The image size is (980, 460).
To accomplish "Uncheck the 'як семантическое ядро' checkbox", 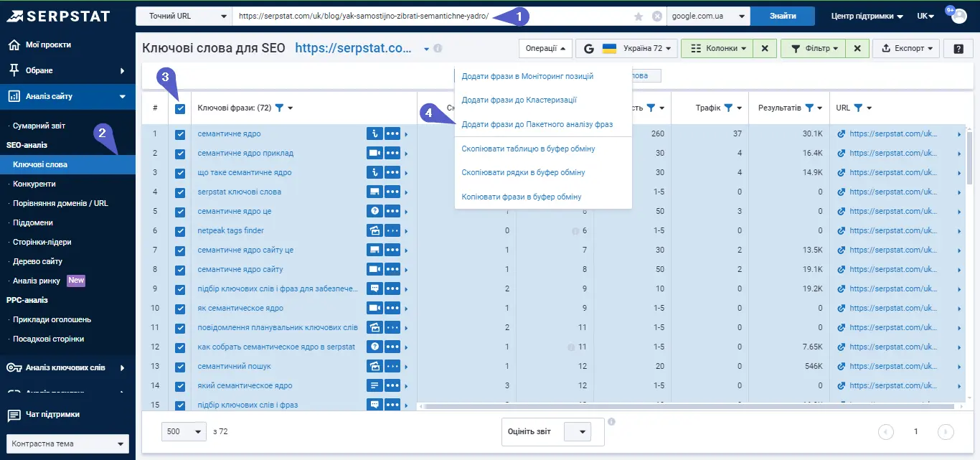I will tap(180, 309).
